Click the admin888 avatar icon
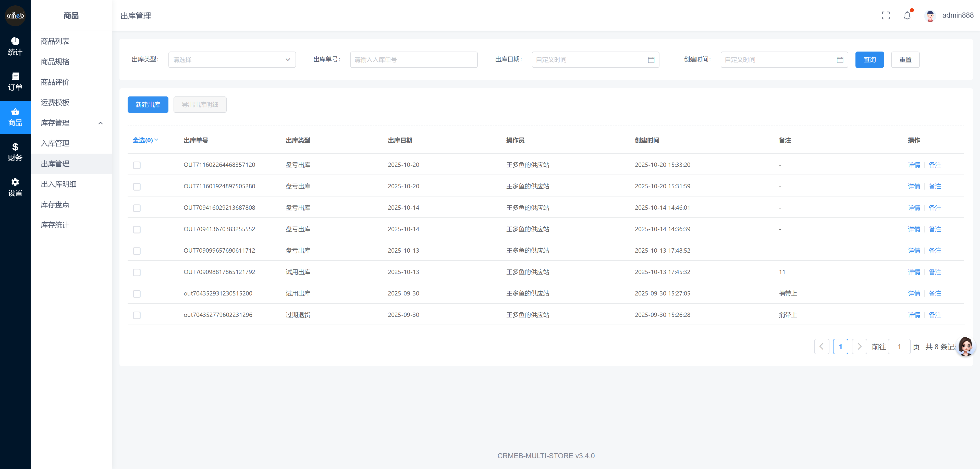Screen dimensions: 980x469 (930, 16)
